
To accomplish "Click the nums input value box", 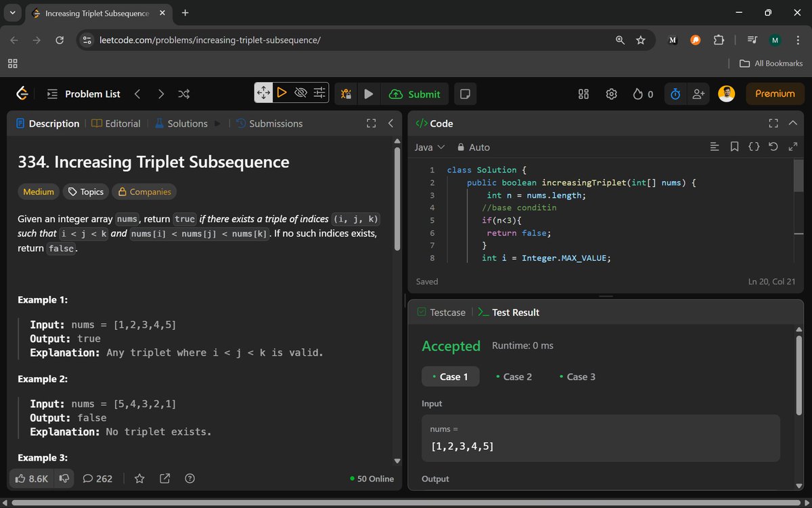I will pos(601,438).
